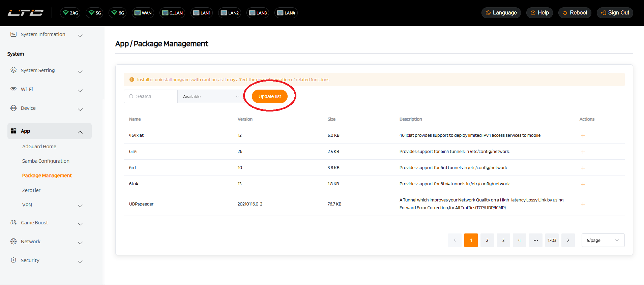Add the 6rd package with plus icon
The image size is (644, 285).
(583, 168)
